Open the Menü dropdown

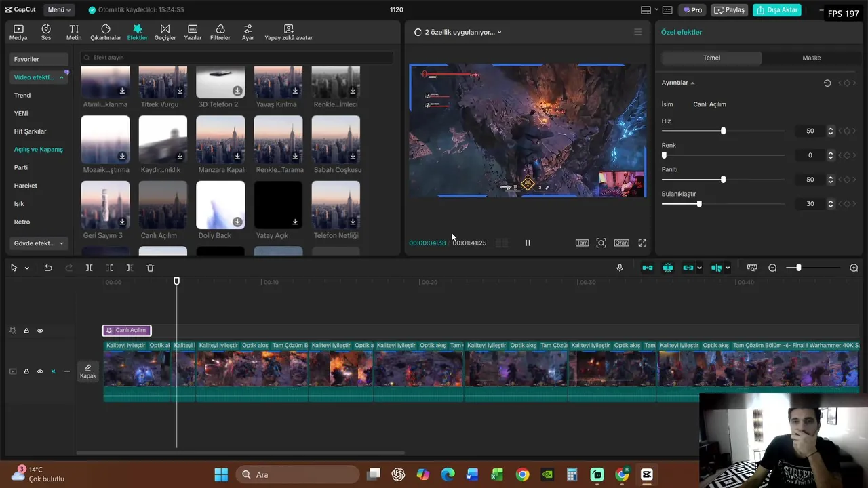pyautogui.click(x=59, y=10)
